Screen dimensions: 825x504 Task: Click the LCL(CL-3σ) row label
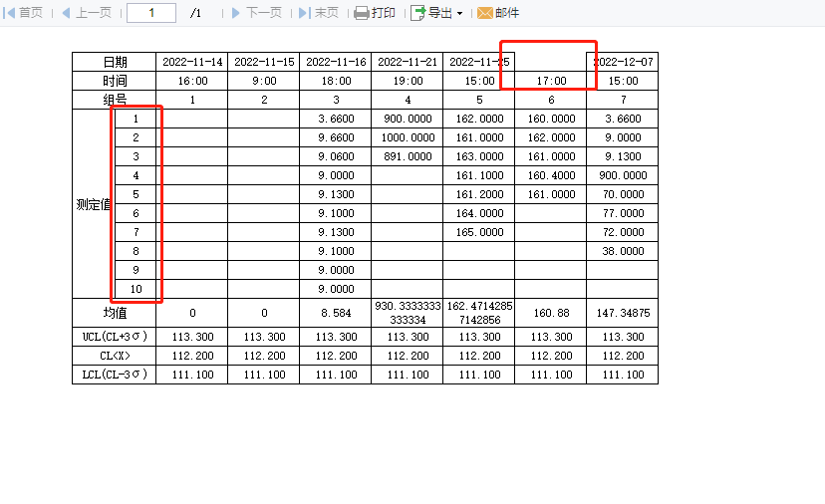[x=115, y=375]
